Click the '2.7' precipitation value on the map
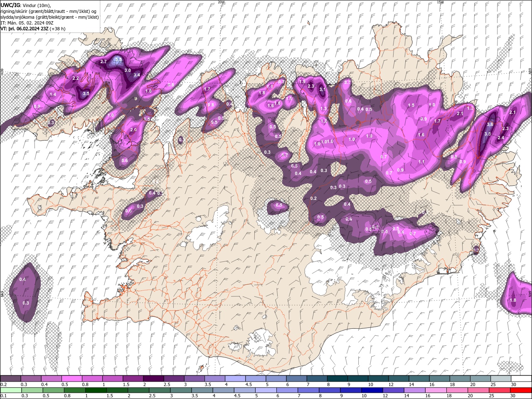 (x=103, y=62)
